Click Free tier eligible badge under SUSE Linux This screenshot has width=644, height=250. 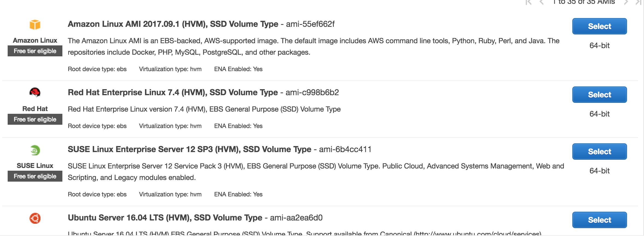click(x=35, y=176)
